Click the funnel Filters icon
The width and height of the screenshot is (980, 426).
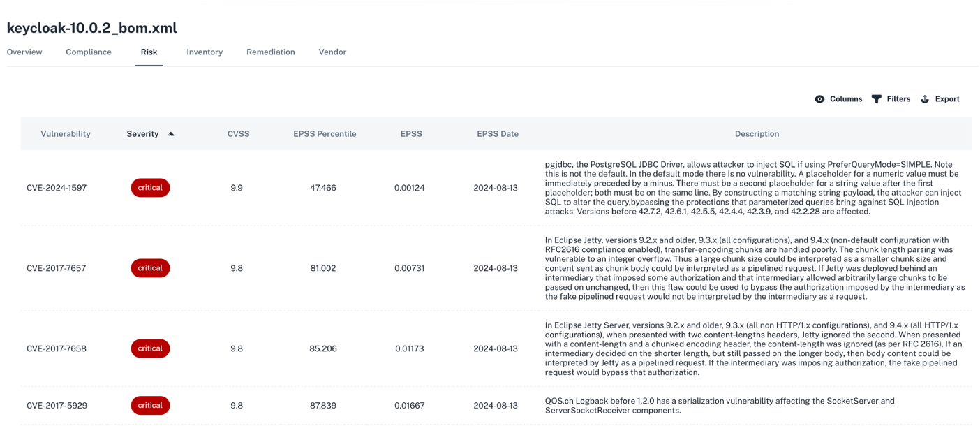[876, 99]
